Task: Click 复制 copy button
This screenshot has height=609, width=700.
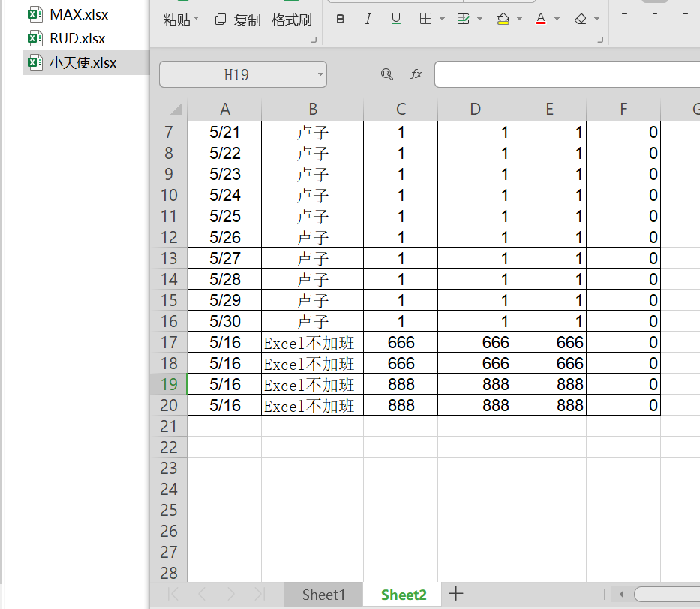Action: pos(238,19)
